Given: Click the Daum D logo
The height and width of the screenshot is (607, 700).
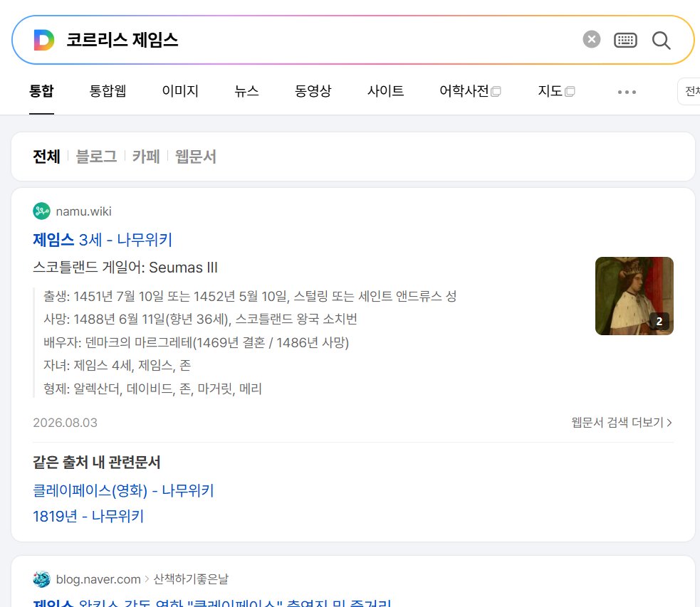Looking at the screenshot, I should 43,40.
